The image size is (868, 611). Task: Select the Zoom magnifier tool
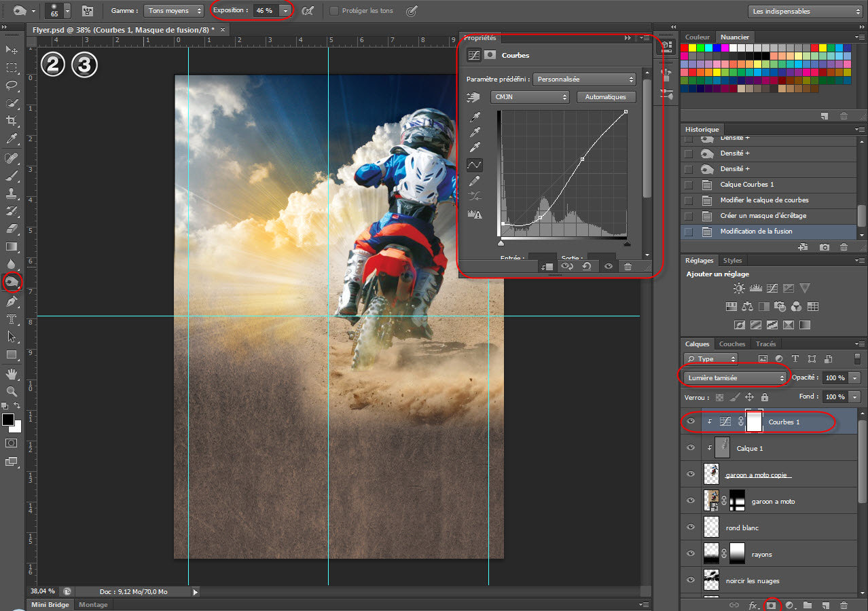click(x=12, y=392)
